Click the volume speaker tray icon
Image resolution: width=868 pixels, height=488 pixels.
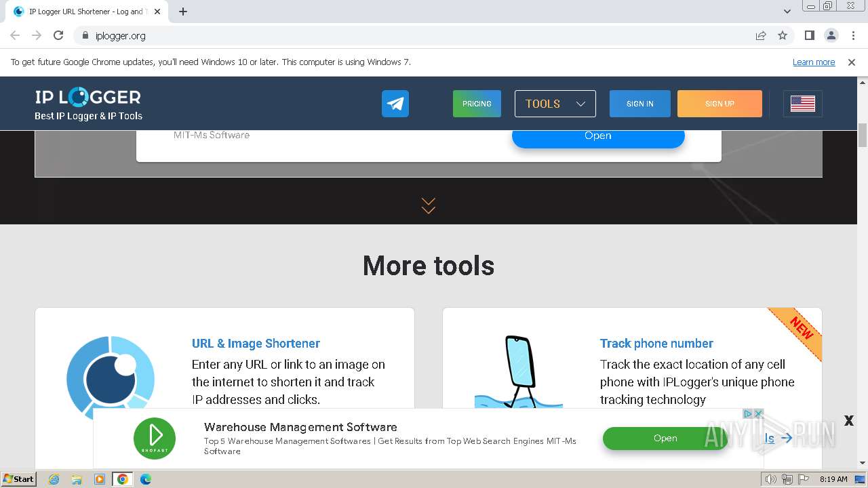tap(771, 479)
